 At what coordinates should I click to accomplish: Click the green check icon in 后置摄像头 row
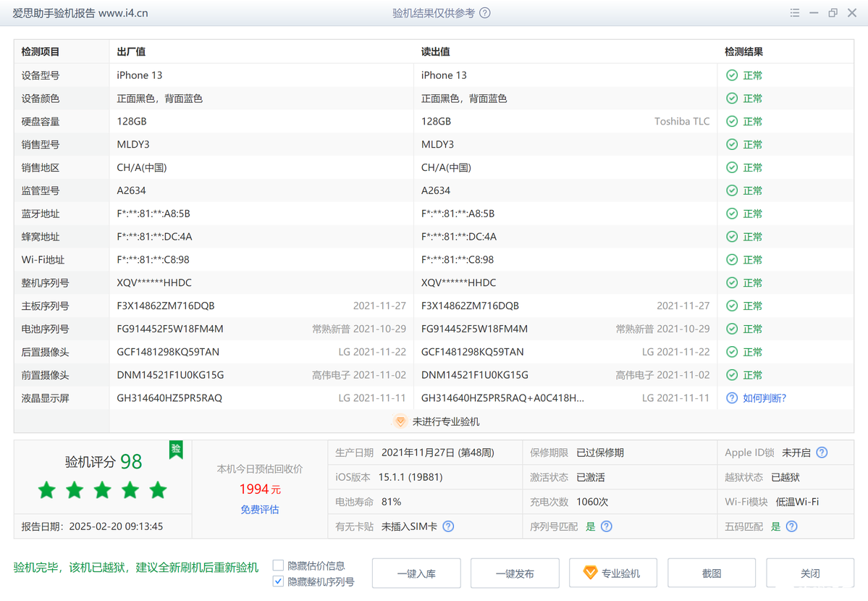[732, 352]
